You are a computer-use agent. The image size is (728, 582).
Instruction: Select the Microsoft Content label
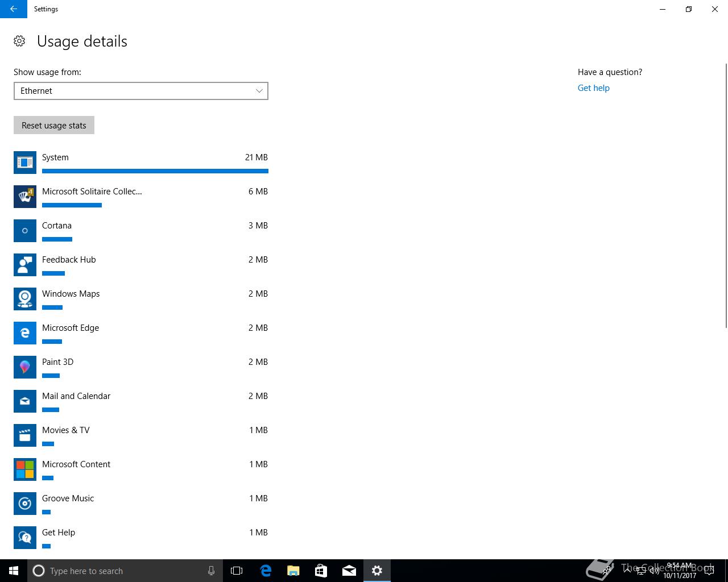76,464
